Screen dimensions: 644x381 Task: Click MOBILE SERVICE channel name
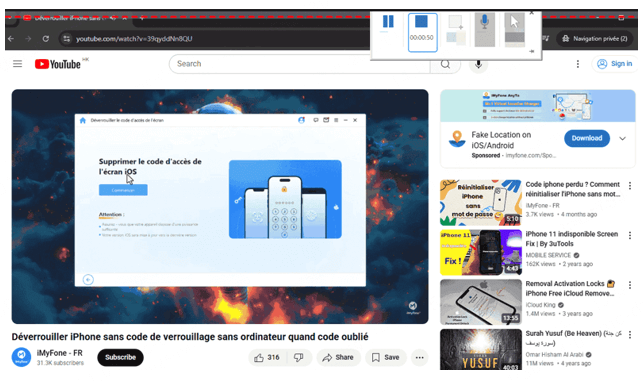pyautogui.click(x=548, y=255)
